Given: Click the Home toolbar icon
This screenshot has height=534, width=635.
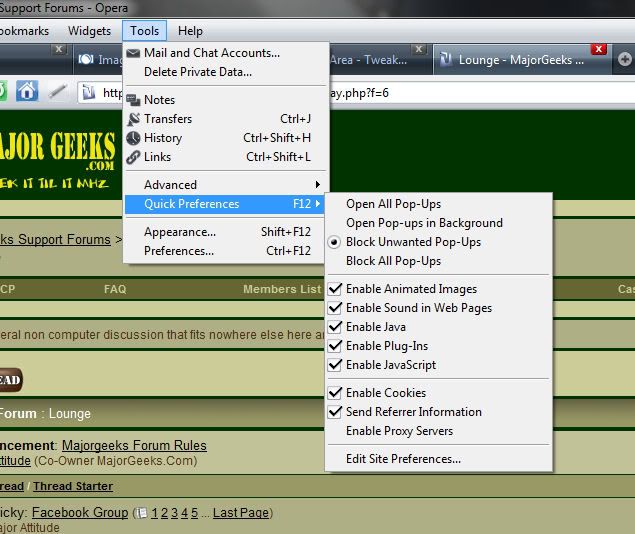Looking at the screenshot, I should (x=27, y=92).
